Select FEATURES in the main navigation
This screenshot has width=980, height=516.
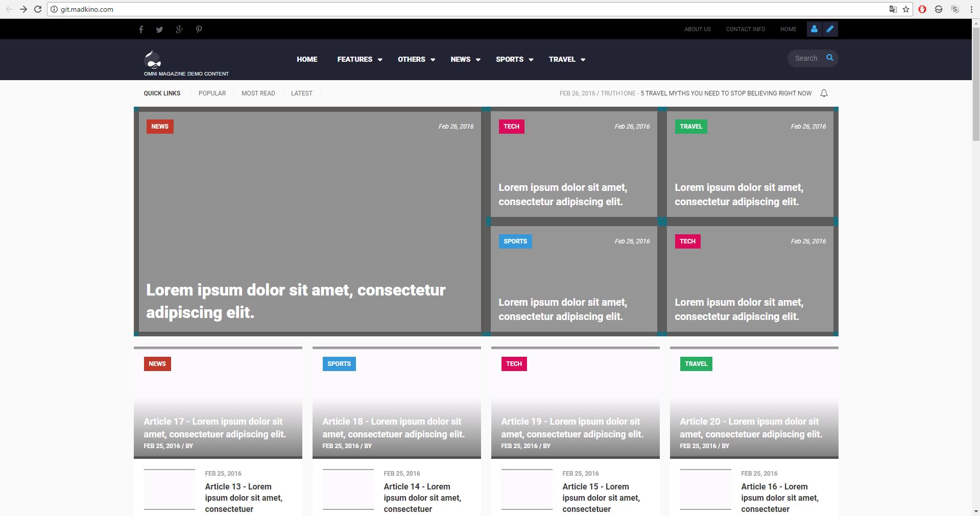point(355,59)
